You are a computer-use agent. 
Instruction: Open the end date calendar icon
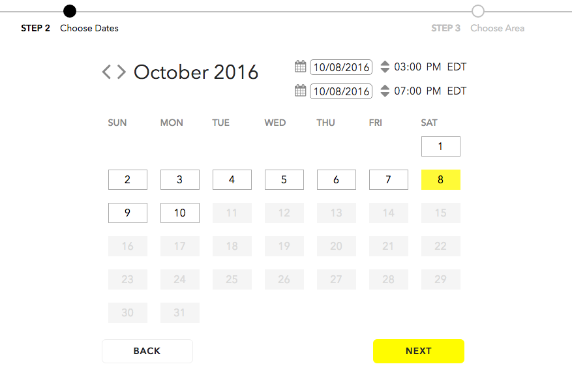coord(300,91)
